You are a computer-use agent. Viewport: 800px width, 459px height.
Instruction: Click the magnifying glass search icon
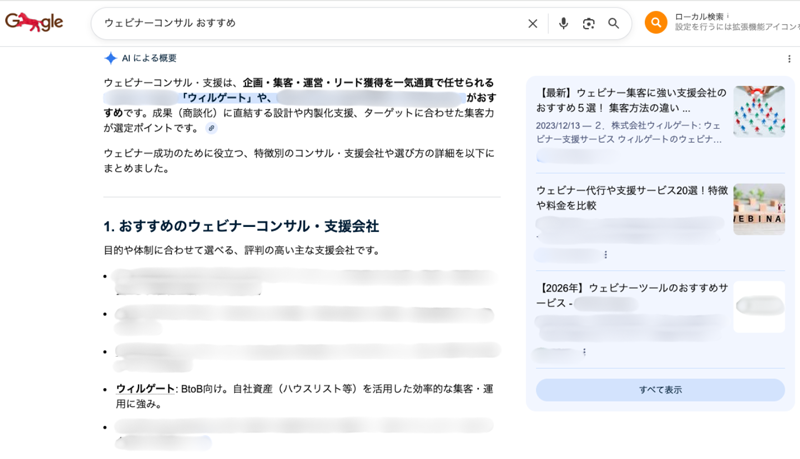click(614, 23)
